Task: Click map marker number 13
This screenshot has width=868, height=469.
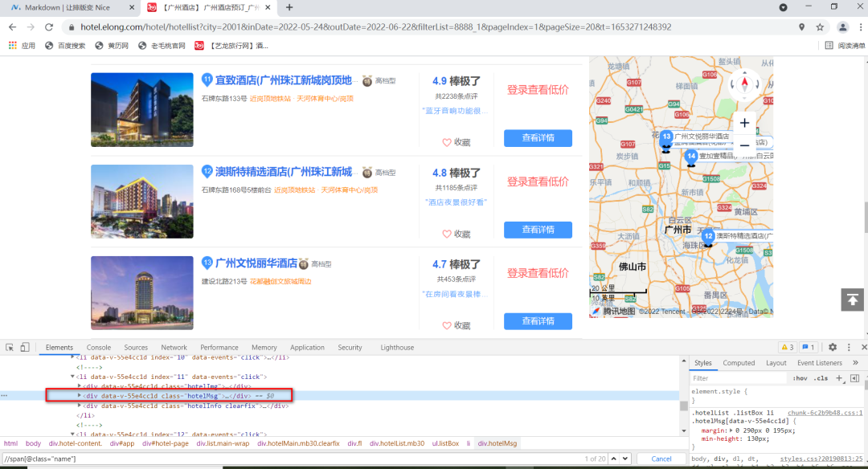Action: tap(666, 137)
